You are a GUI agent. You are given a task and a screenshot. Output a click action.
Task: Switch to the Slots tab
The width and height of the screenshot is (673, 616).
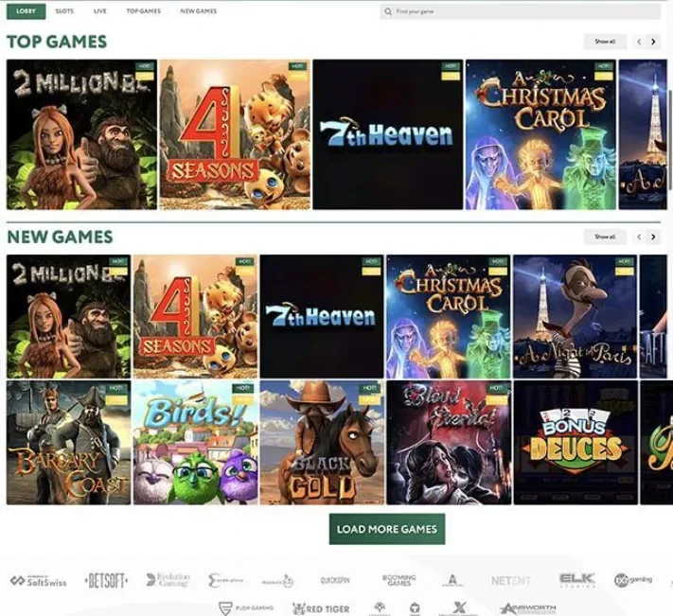pos(64,11)
